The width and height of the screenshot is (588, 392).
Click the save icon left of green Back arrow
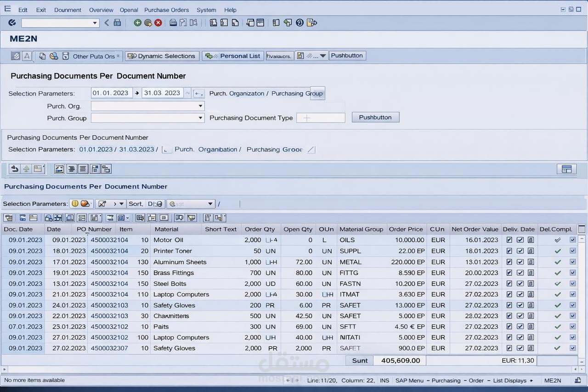point(117,23)
